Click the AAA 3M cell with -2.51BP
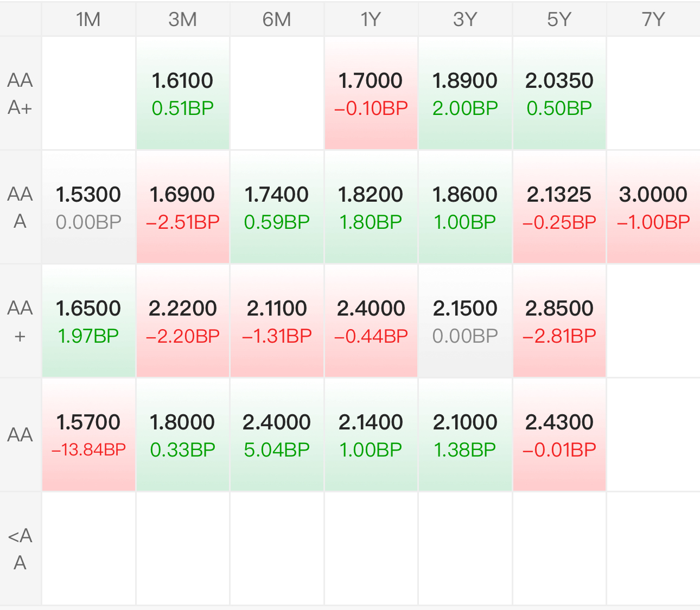Screen dimensions: 700x610 click(x=183, y=207)
